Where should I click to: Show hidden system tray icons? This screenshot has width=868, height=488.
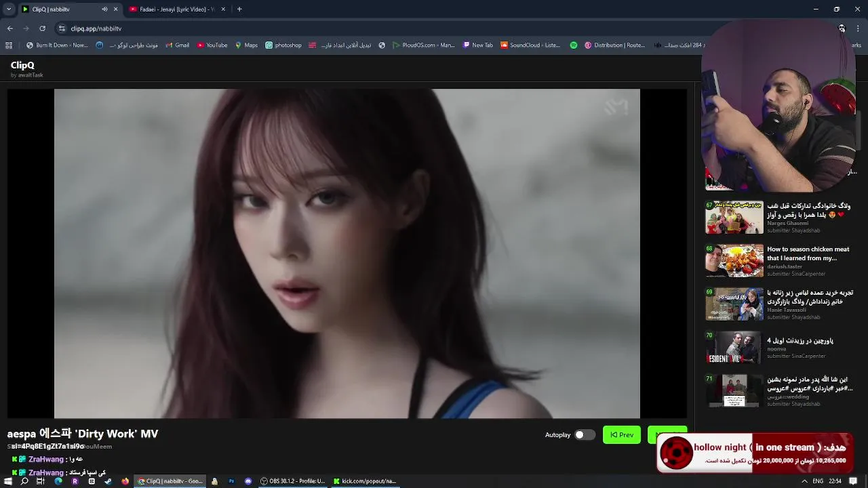click(804, 481)
